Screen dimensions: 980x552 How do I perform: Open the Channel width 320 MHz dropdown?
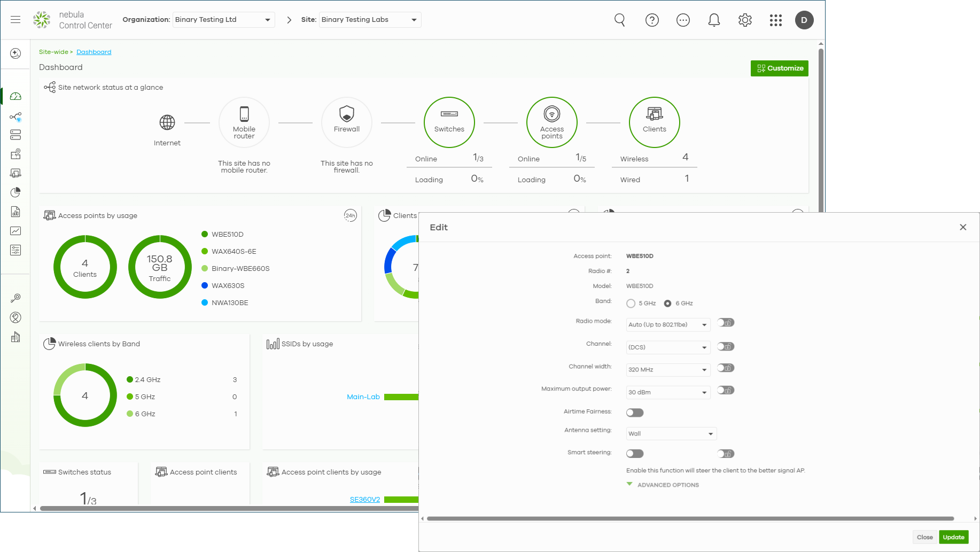[668, 370]
